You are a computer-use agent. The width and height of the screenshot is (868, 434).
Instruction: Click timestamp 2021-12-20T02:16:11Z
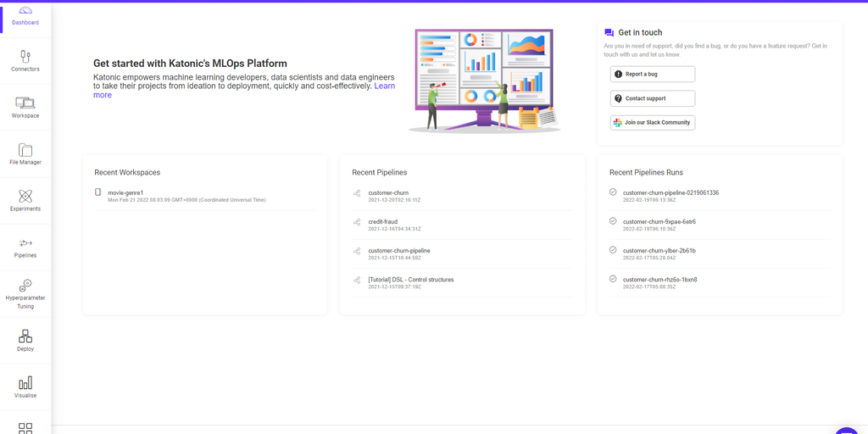(x=395, y=200)
